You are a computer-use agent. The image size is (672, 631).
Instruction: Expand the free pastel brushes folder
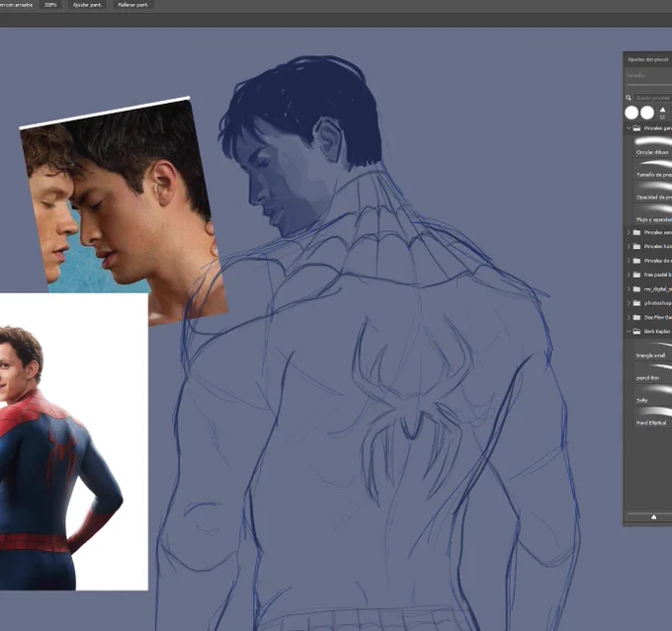pos(629,275)
